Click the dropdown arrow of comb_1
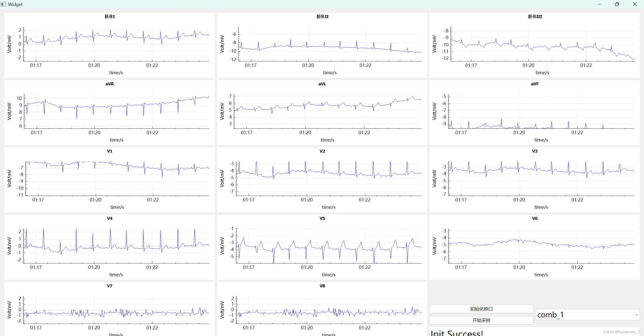The height and width of the screenshot is (336, 644). 636,315
